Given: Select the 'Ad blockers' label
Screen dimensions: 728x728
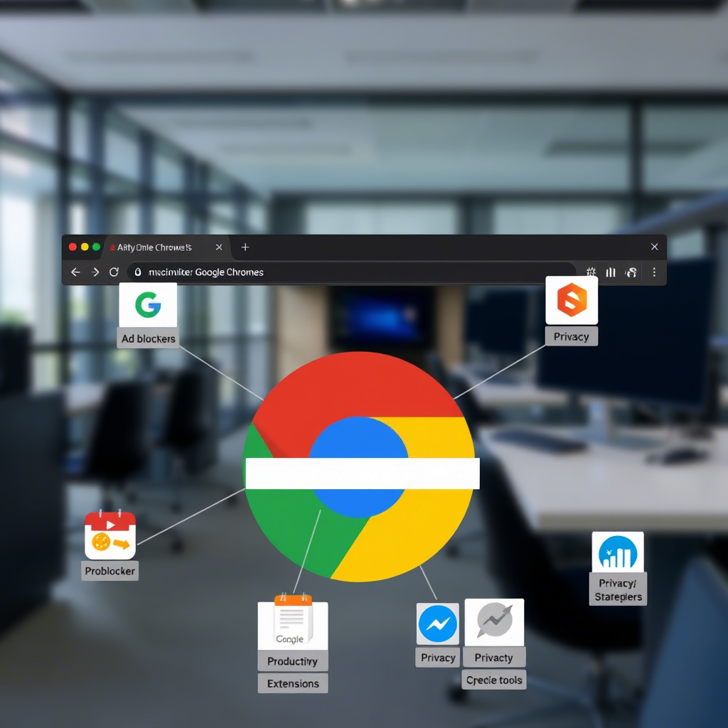Looking at the screenshot, I should [148, 338].
